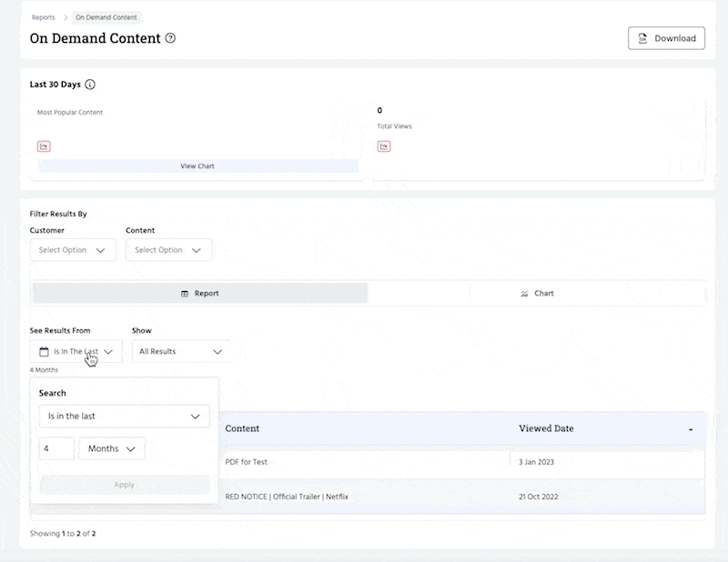Viewport: 728px width, 562px height.
Task: Click the help icon beside On Demand Content
Action: pos(170,39)
